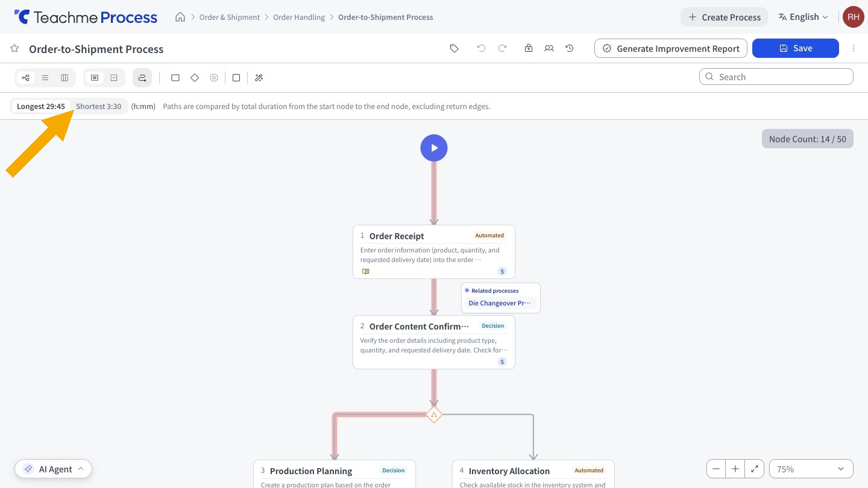Click the branch gateway diamond on the canvas
The height and width of the screenshot is (488, 868).
(434, 414)
